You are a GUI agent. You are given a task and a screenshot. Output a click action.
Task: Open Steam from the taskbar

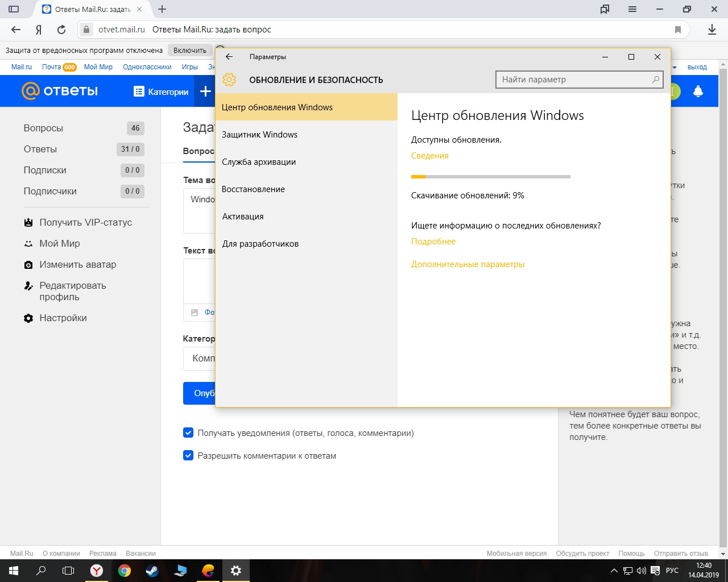pyautogui.click(x=152, y=571)
